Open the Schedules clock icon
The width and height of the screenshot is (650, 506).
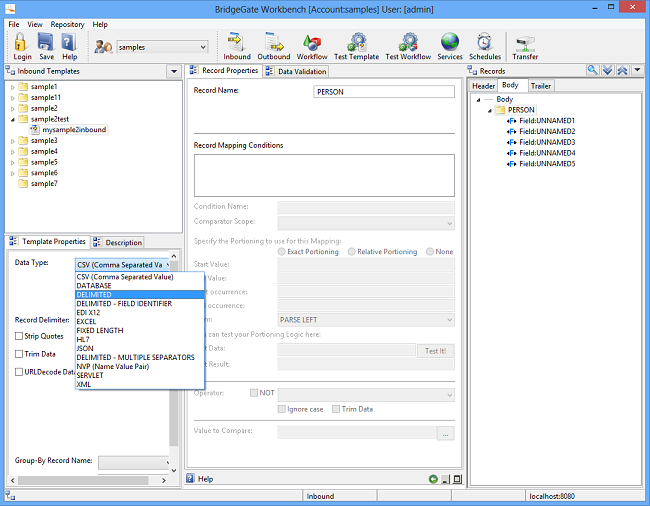pyautogui.click(x=485, y=46)
